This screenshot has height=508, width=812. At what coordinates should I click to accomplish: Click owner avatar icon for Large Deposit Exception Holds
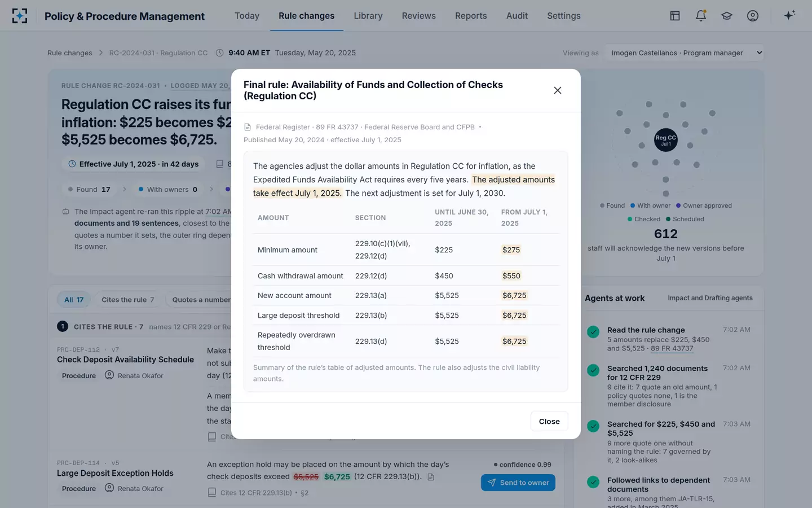click(109, 488)
